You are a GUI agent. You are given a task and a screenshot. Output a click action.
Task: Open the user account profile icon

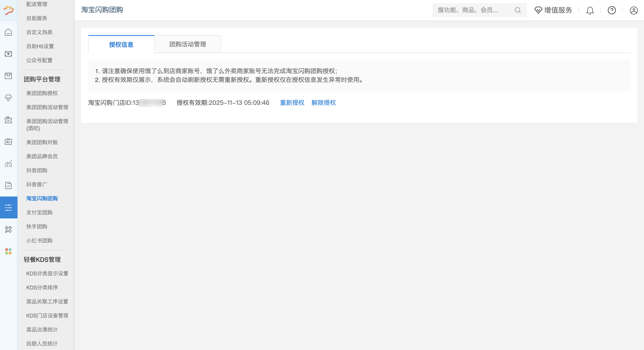(x=633, y=11)
